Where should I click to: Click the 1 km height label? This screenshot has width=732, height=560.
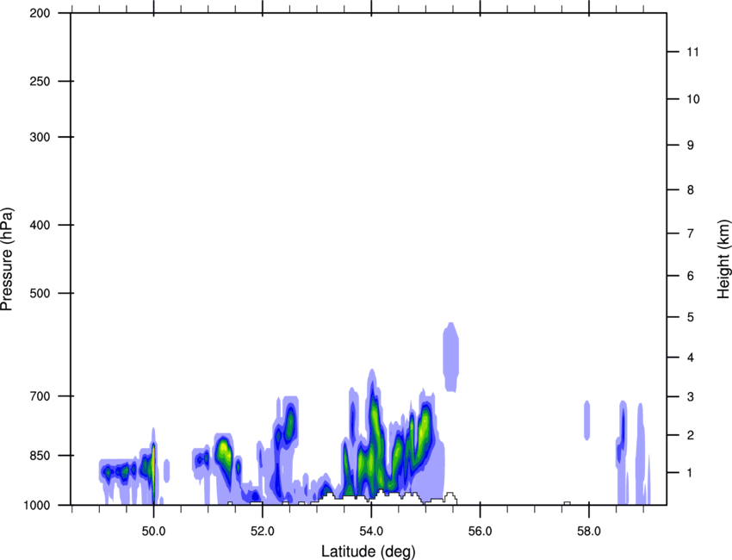(x=691, y=473)
